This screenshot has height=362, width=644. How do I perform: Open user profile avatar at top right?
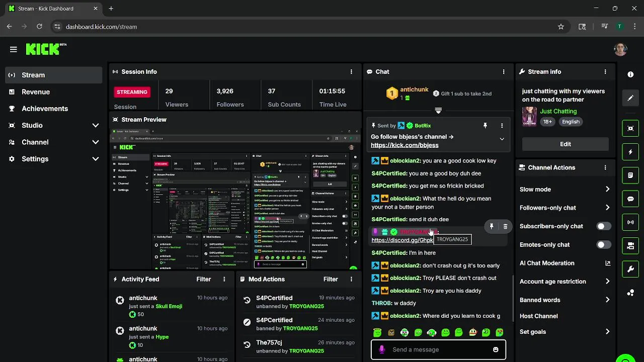coord(620,49)
